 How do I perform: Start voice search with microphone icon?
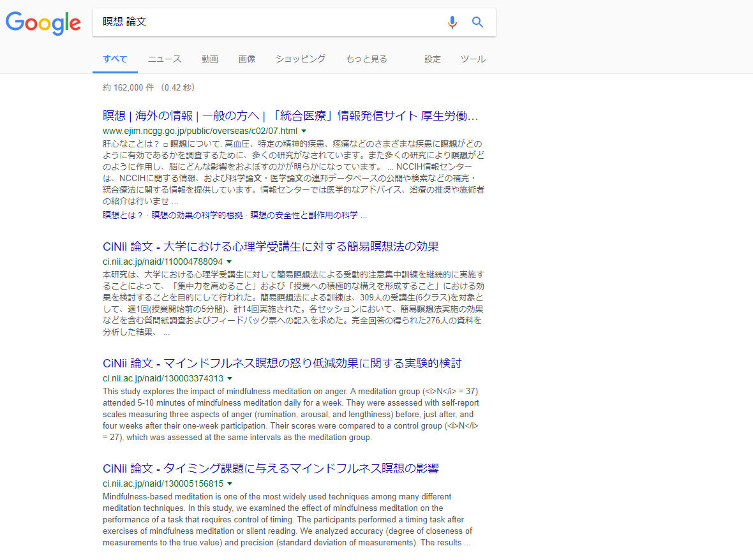coord(452,22)
